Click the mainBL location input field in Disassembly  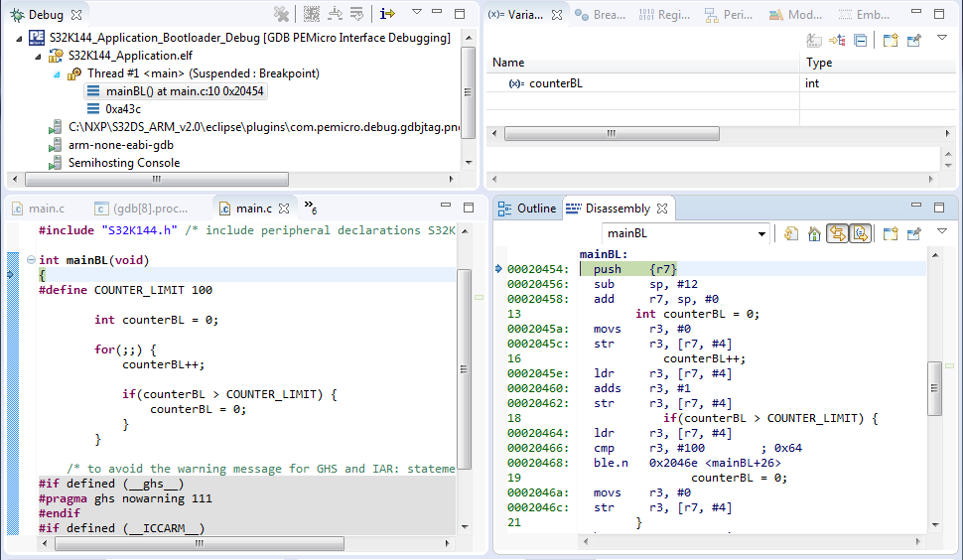(x=678, y=233)
